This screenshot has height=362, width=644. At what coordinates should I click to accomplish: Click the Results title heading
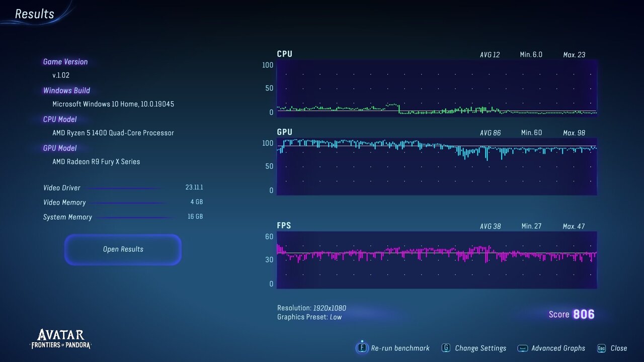(x=34, y=14)
